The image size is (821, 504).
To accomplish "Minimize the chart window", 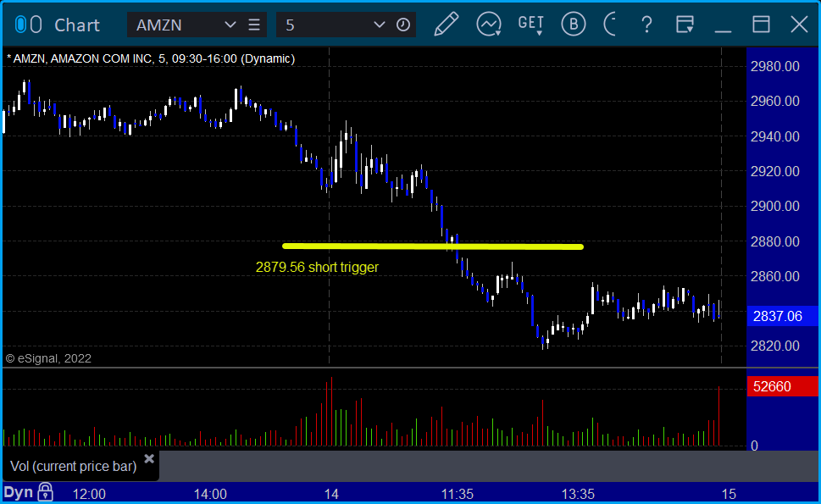I will pyautogui.click(x=723, y=30).
